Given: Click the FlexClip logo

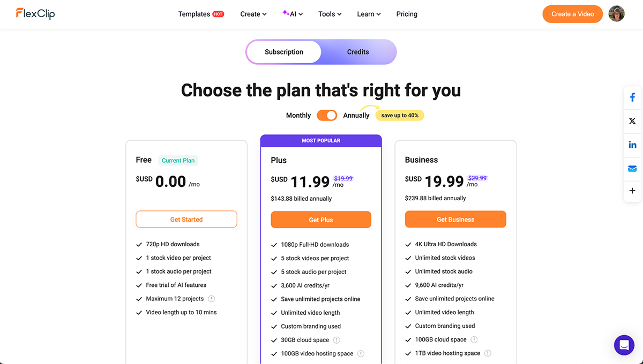Looking at the screenshot, I should point(34,14).
